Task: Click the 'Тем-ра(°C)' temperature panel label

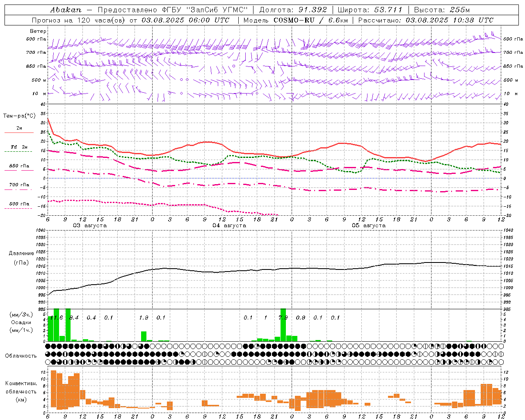Action: click(x=19, y=116)
